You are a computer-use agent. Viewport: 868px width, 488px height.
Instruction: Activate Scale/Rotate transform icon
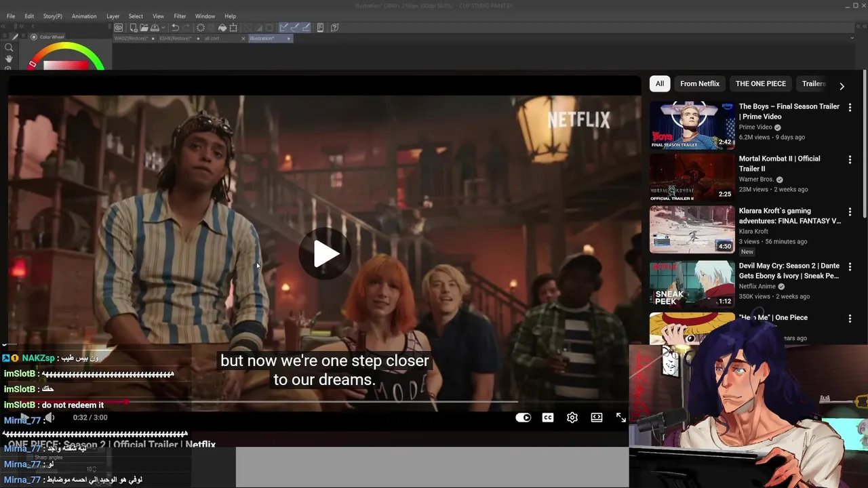[233, 28]
